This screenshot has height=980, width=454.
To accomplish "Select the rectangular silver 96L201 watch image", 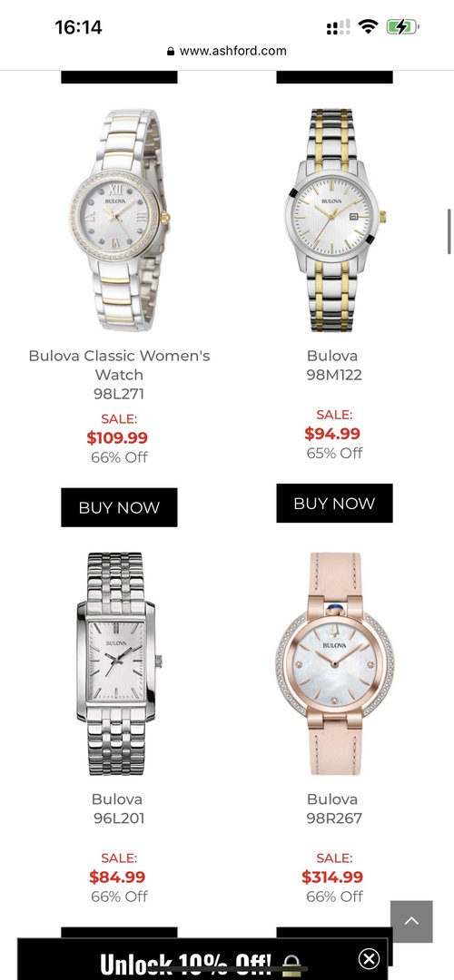I will coord(120,663).
